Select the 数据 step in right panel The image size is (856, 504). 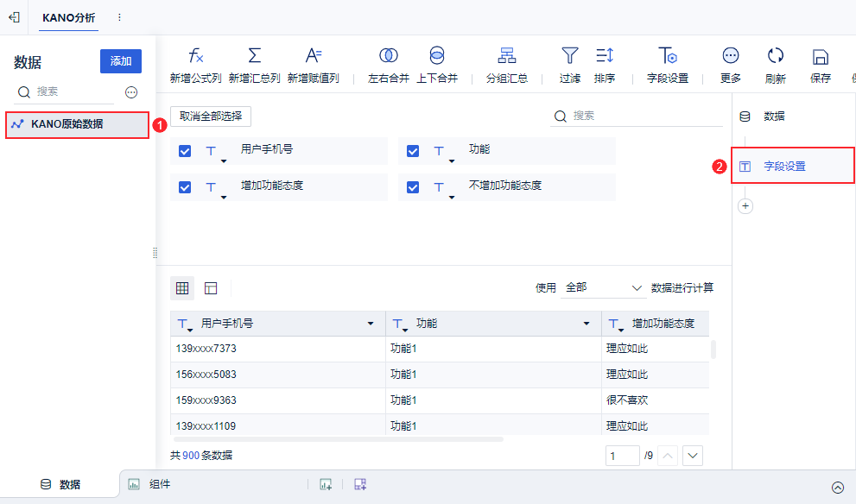pyautogui.click(x=763, y=117)
